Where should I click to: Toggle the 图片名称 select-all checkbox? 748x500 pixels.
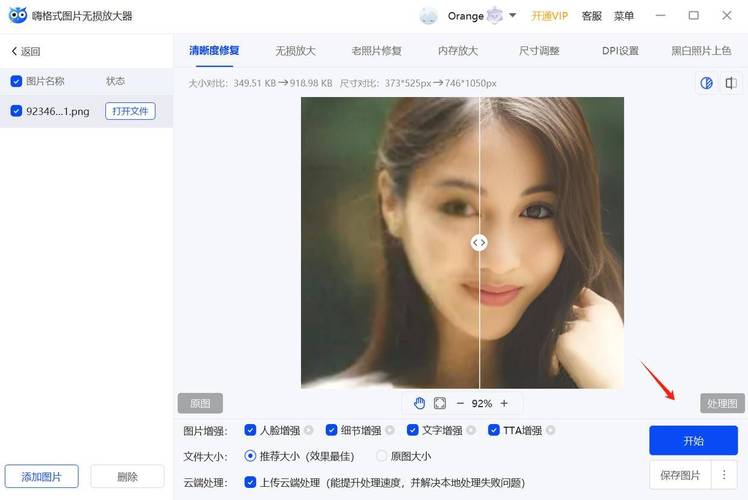click(16, 81)
